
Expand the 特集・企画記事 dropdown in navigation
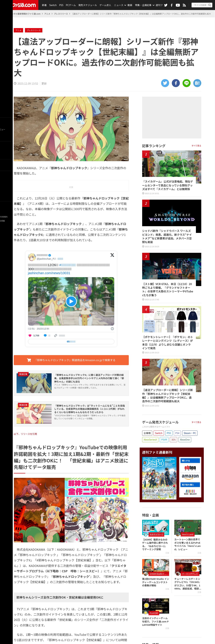tap(145, 5)
